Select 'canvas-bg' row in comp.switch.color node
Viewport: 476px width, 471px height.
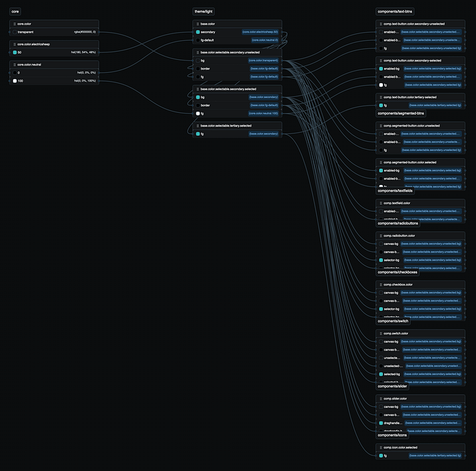point(420,342)
